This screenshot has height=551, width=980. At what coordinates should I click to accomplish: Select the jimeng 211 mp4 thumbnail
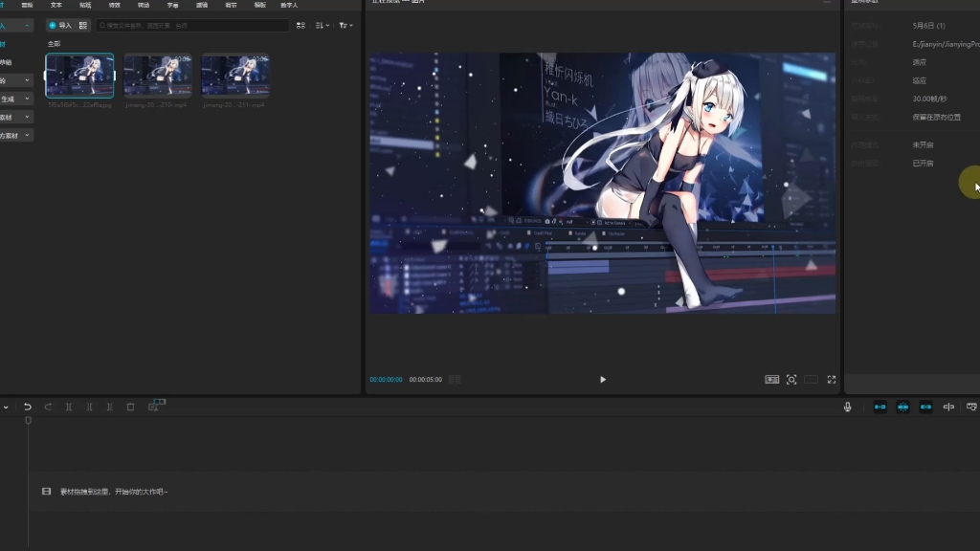235,76
